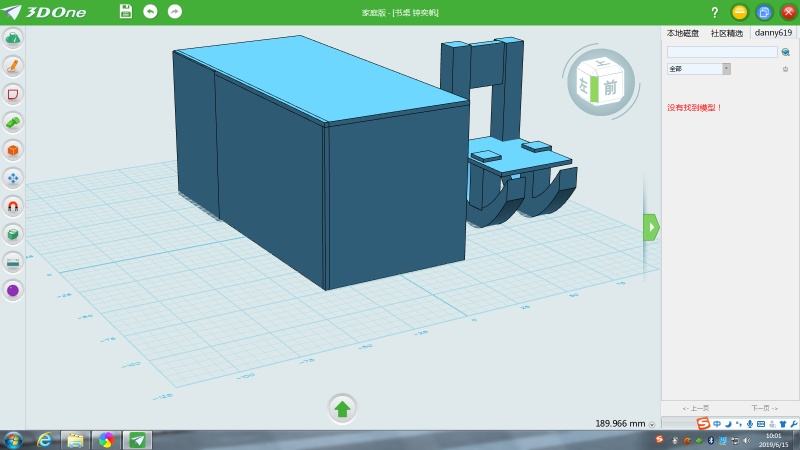The image size is (800, 450).
Task: Activate the auto-snap magnet tool
Action: click(x=13, y=206)
